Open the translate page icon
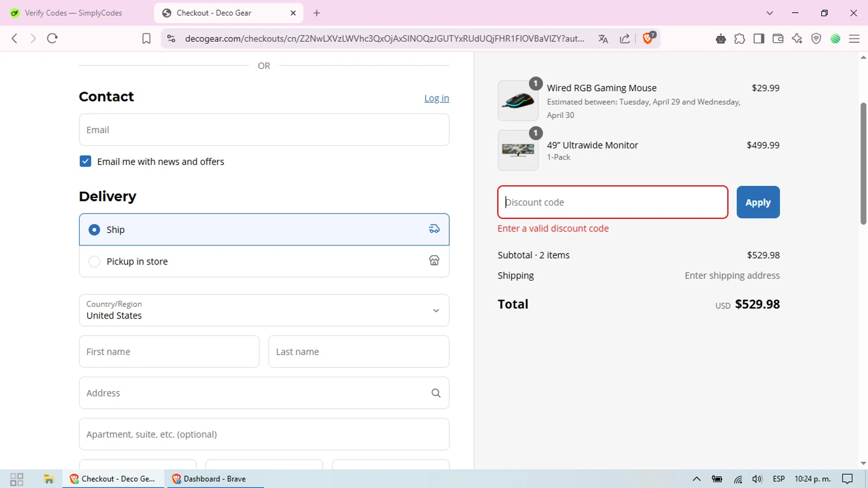The image size is (868, 488). [603, 39]
